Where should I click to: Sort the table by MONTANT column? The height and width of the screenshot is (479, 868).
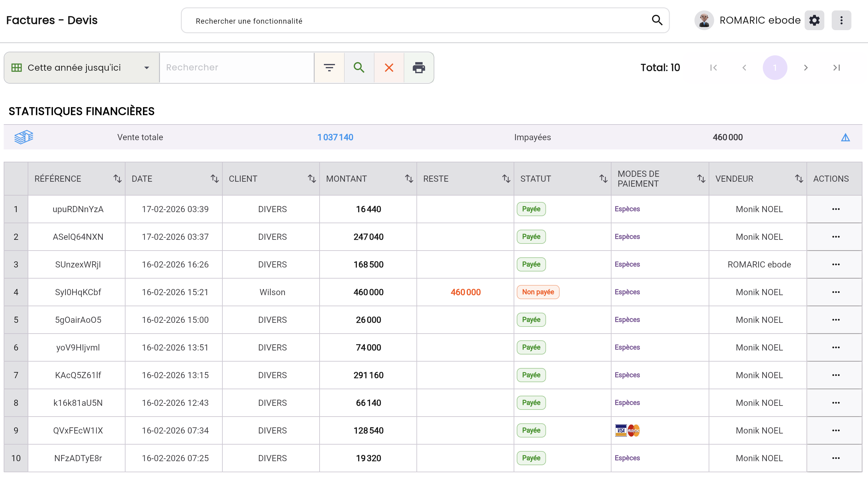[x=409, y=179]
